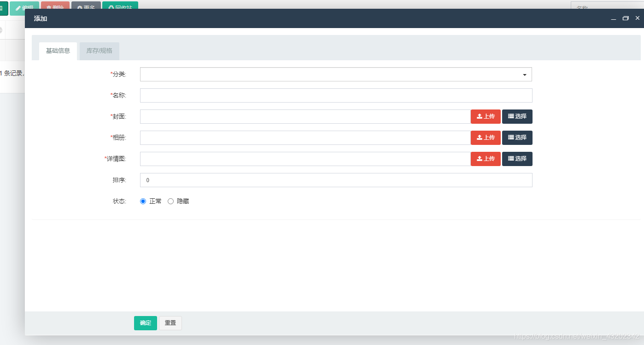644x345 pixels.
Task: Click the 删除 button in the background toolbar
Action: pos(55,5)
